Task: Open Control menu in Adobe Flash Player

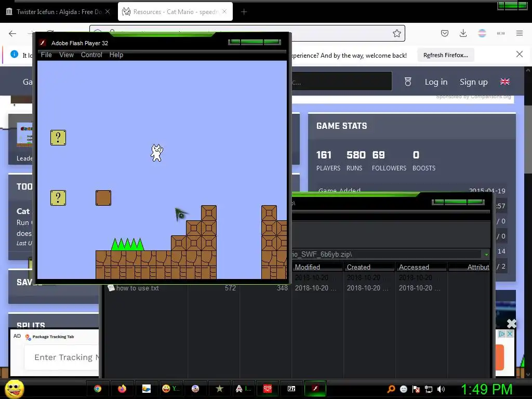Action: tap(91, 55)
